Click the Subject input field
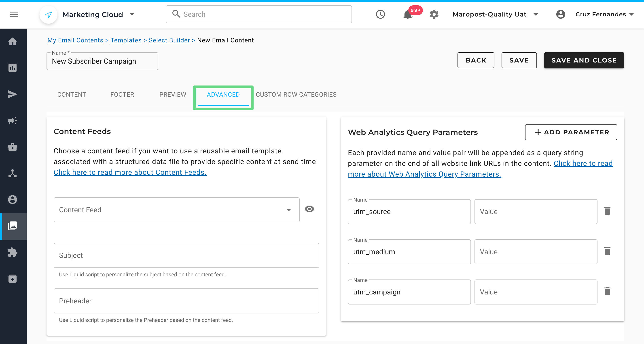This screenshot has height=344, width=644. [186, 255]
